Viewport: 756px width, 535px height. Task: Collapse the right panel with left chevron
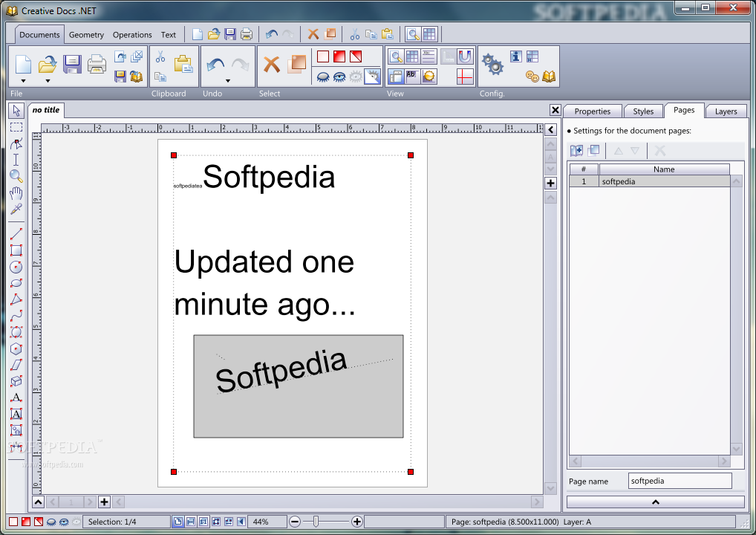tap(550, 130)
